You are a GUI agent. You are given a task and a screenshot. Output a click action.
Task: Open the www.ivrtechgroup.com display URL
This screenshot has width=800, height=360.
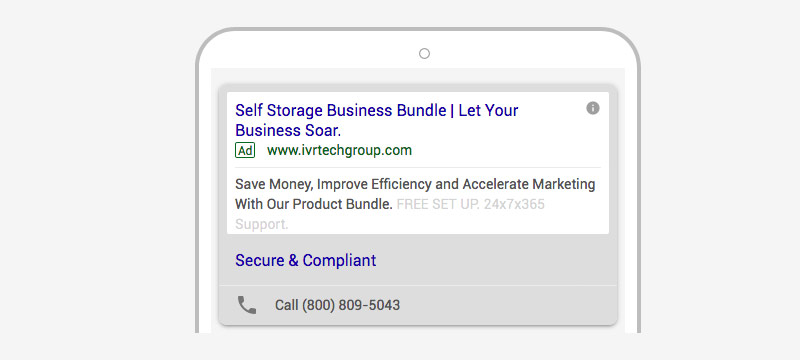[339, 150]
